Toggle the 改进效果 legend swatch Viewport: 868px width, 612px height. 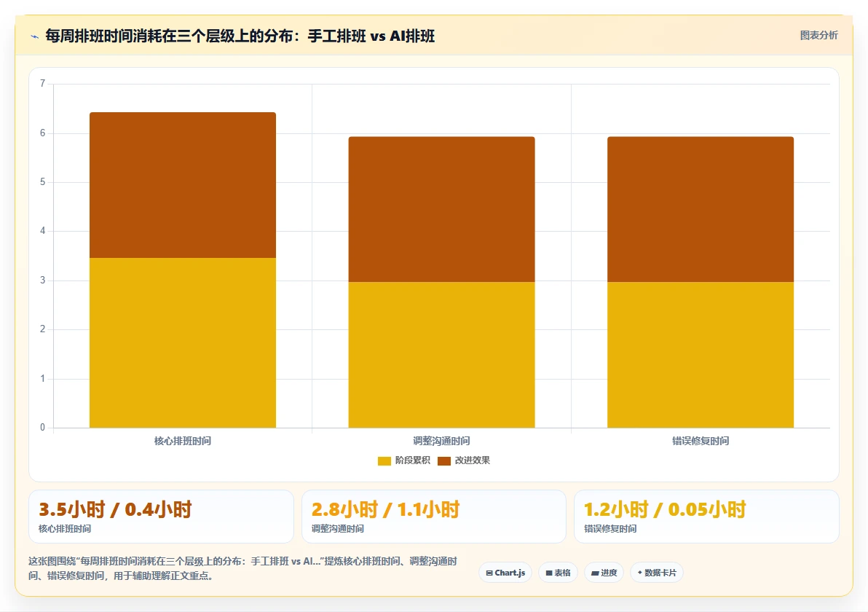tap(444, 460)
